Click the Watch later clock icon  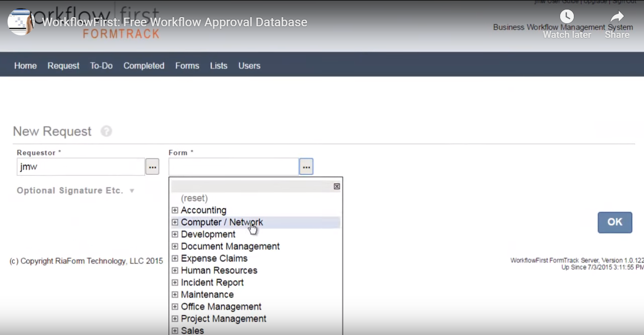[x=567, y=16]
